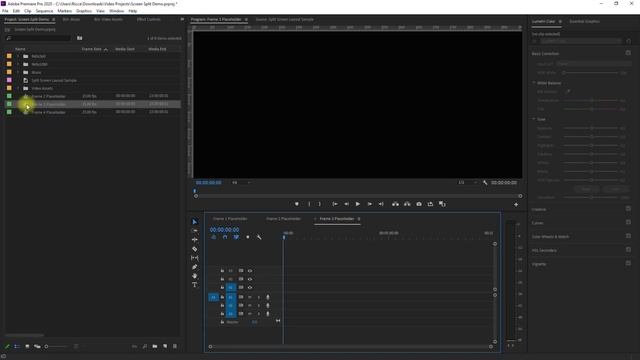Image resolution: width=640 pixels, height=360 pixels.
Task: Expand first folder bin in Project panel
Action: click(x=18, y=56)
